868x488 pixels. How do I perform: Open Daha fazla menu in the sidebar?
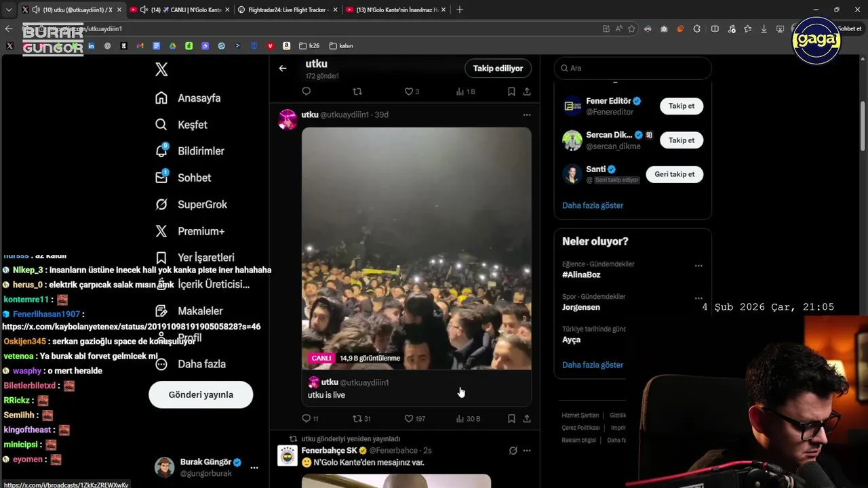click(190, 364)
